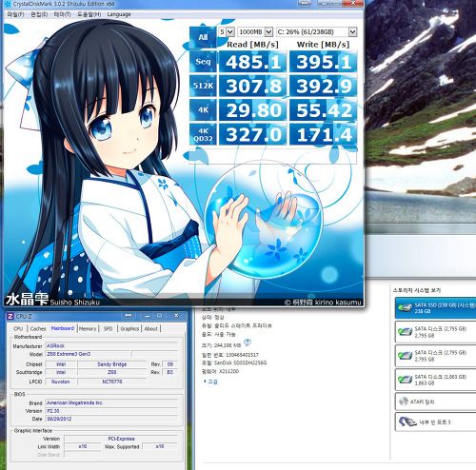Click the help bubble icon beside 크기 size
The width and height of the screenshot is (476, 470).
248,343
